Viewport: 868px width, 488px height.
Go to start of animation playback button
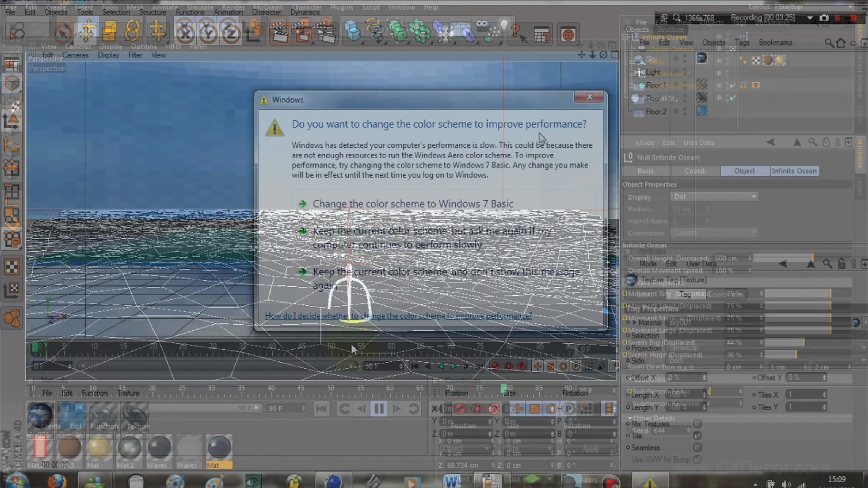pos(322,409)
